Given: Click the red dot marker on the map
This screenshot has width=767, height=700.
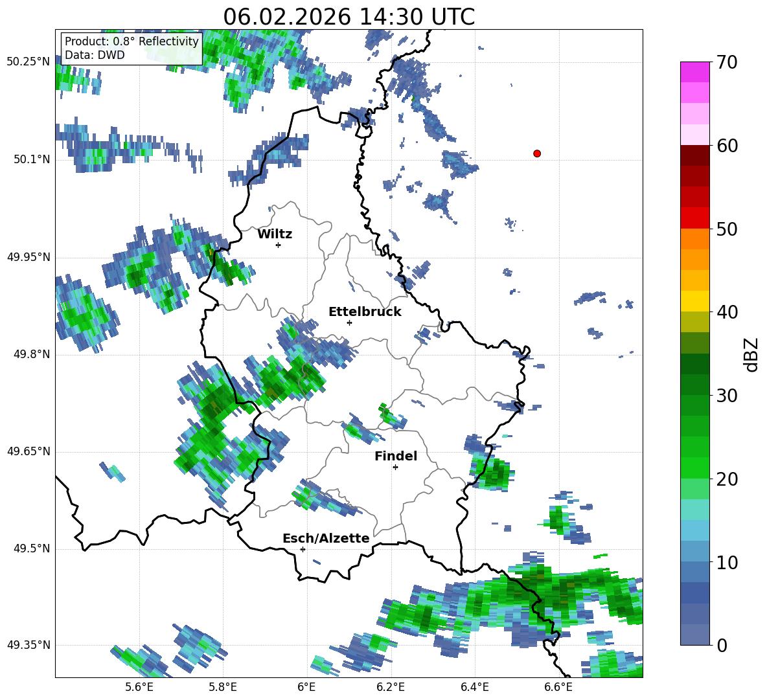Looking at the screenshot, I should point(537,153).
